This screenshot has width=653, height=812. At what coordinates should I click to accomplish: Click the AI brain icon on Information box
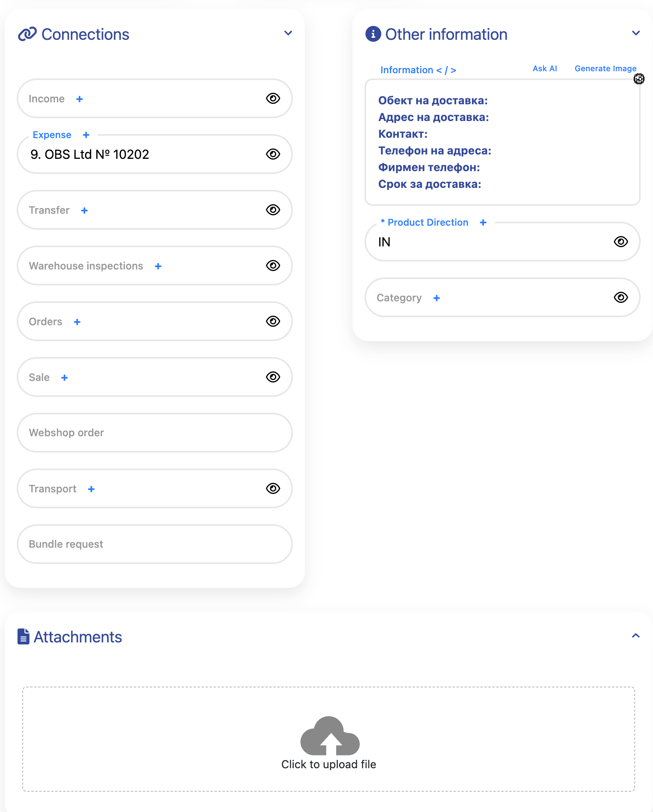pyautogui.click(x=639, y=79)
